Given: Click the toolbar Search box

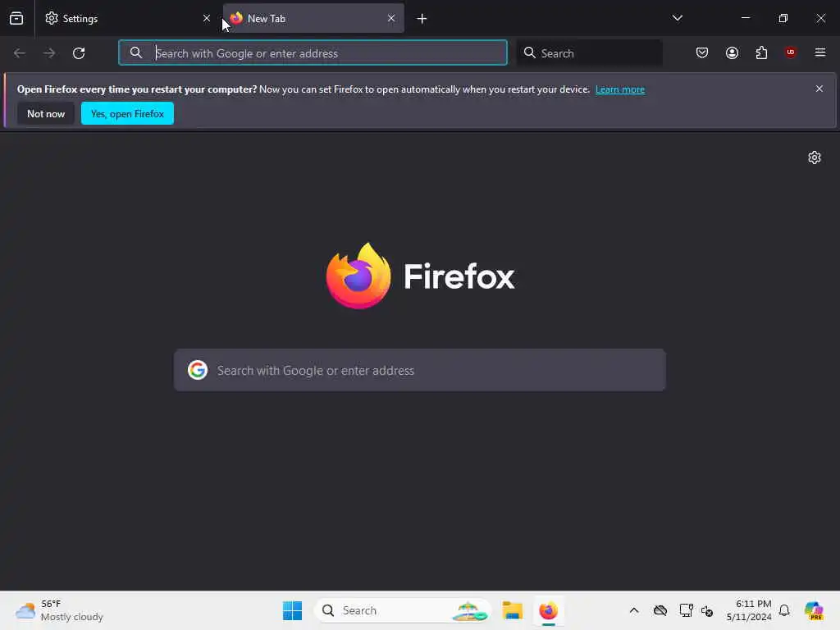Looking at the screenshot, I should [590, 53].
